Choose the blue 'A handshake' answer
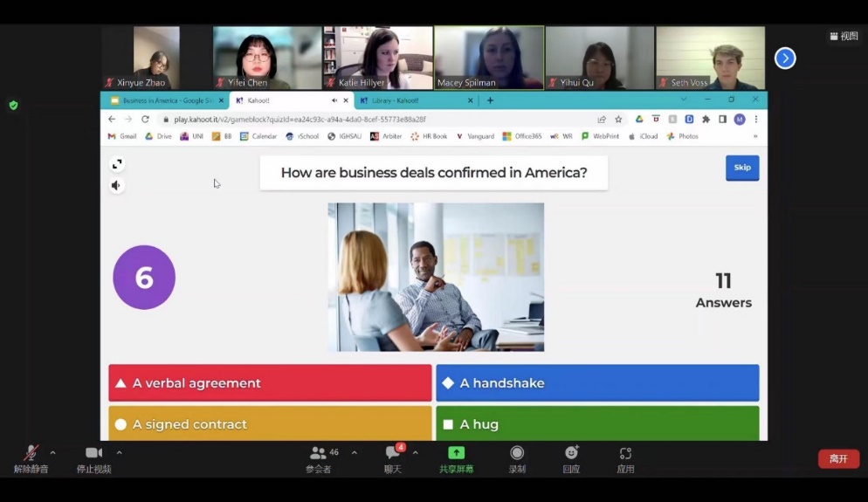Viewport: 868px width, 502px height. [x=597, y=383]
